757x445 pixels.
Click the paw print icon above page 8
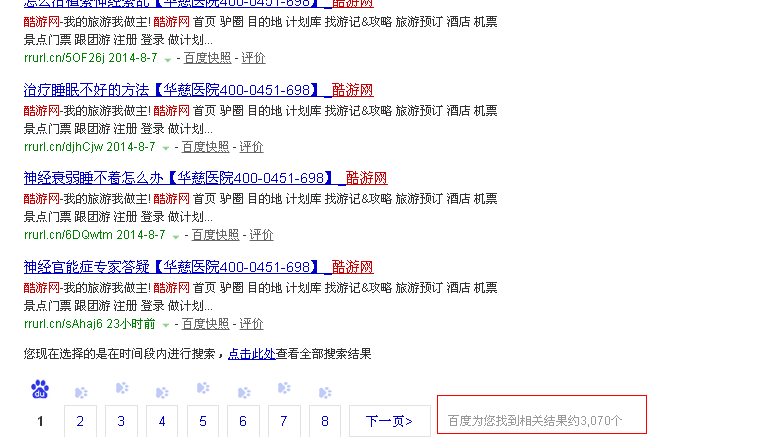point(325,393)
